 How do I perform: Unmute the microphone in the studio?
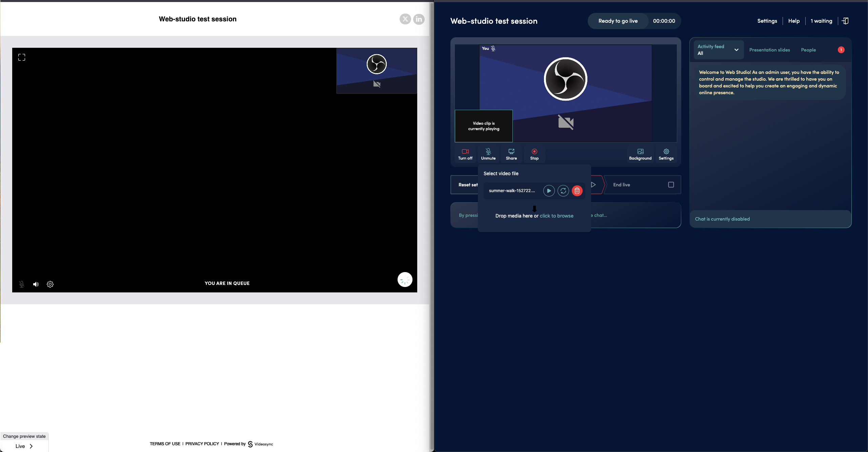tap(488, 154)
